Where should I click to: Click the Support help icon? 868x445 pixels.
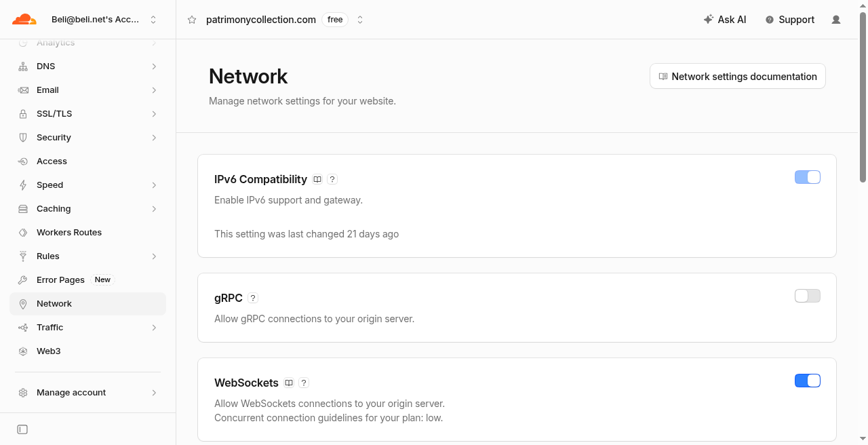(x=770, y=20)
